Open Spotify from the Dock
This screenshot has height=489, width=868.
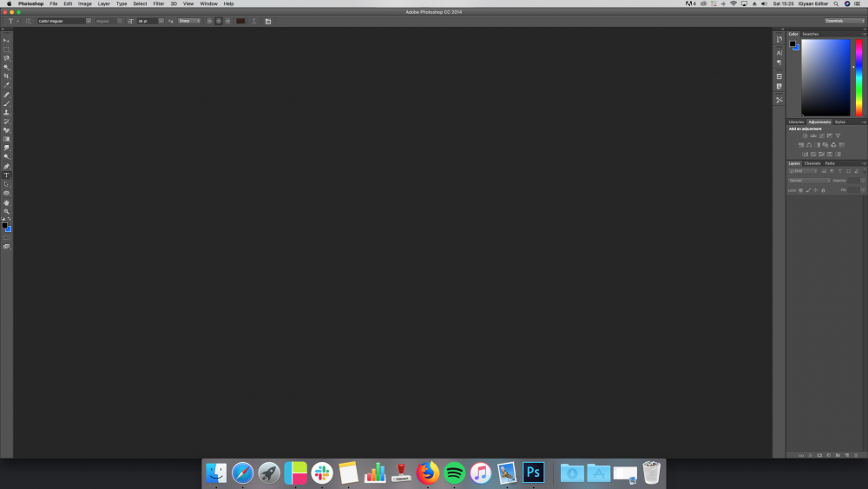pos(454,473)
